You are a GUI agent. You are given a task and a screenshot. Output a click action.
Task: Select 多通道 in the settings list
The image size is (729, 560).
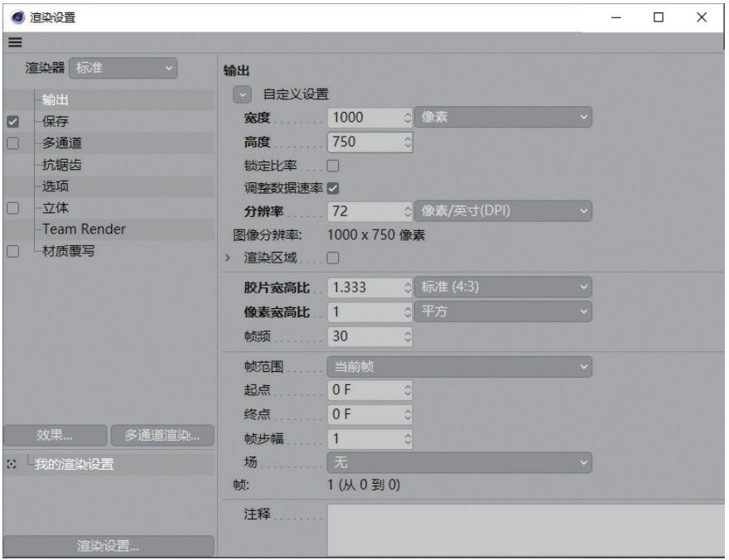62,143
